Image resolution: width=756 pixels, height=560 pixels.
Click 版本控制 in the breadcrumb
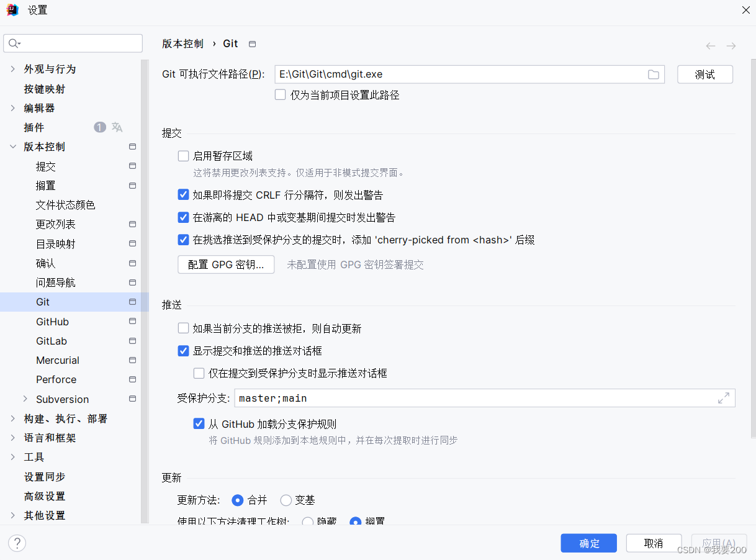[x=182, y=43]
